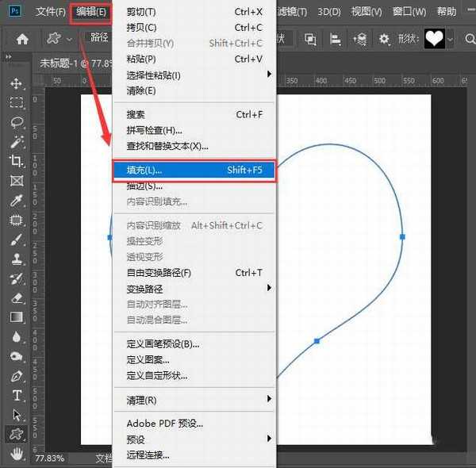
Task: Select the Crop tool
Action: (x=16, y=161)
